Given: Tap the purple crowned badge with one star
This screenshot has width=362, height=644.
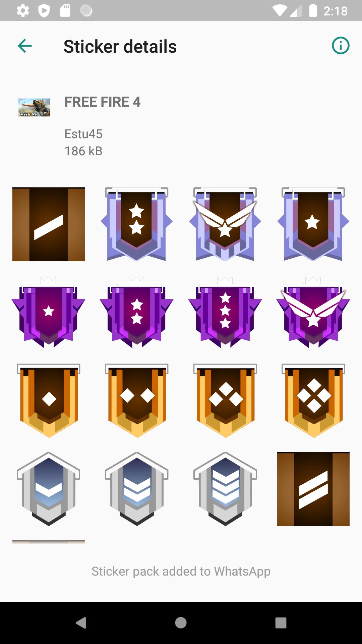Looking at the screenshot, I should pyautogui.click(x=49, y=312).
